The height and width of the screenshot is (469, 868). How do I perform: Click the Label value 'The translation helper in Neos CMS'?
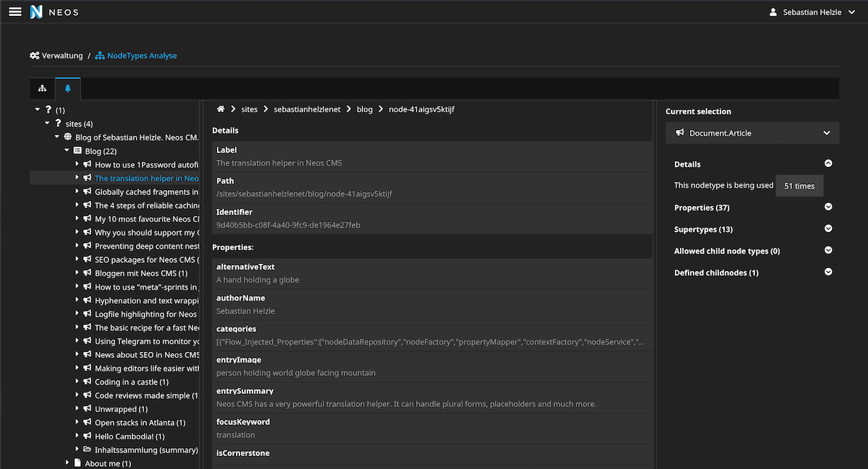279,163
